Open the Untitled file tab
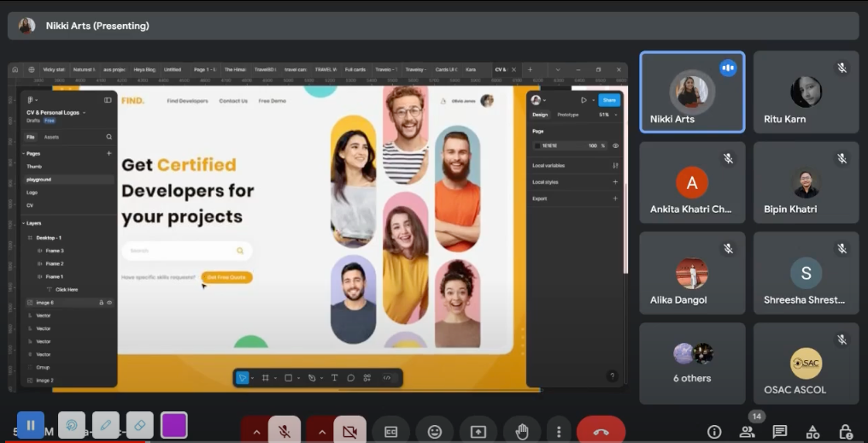 [x=173, y=70]
